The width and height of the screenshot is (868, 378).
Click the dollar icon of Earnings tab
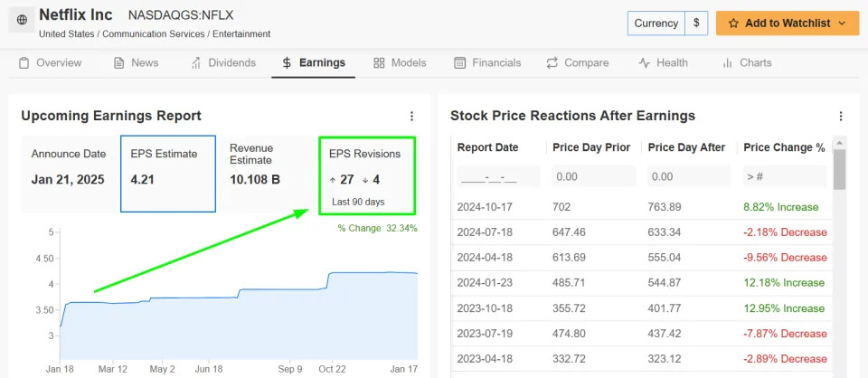[x=287, y=62]
